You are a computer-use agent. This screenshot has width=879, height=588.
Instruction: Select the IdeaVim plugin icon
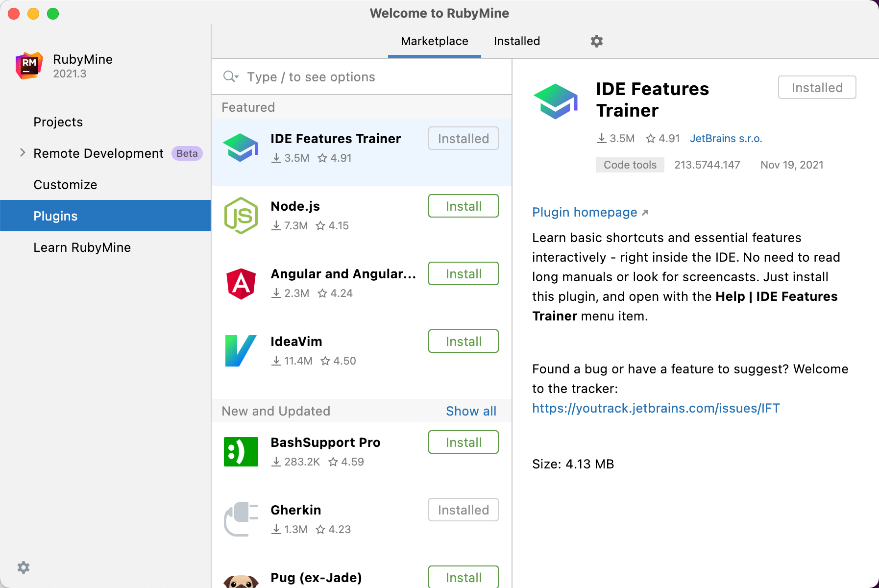(241, 351)
